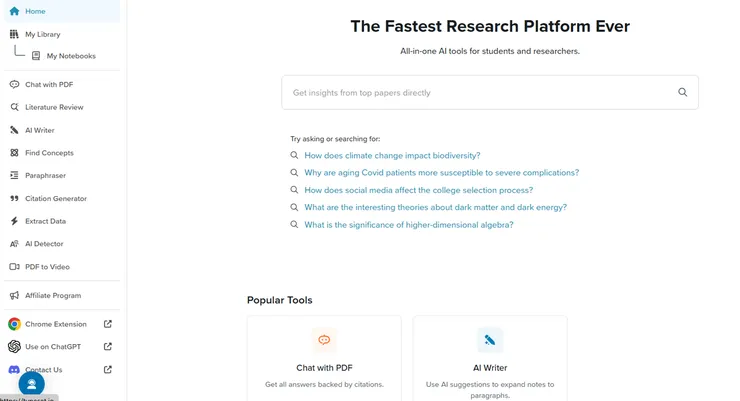
Task: Open Citation Generator in sidebar
Action: (56, 199)
